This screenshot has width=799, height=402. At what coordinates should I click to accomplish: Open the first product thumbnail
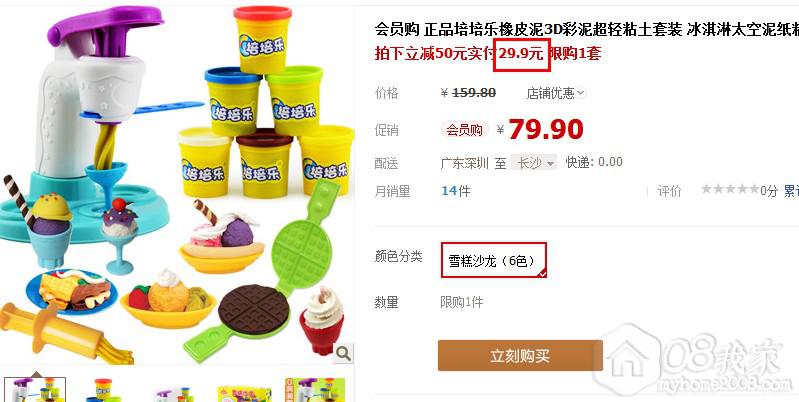tap(35, 390)
